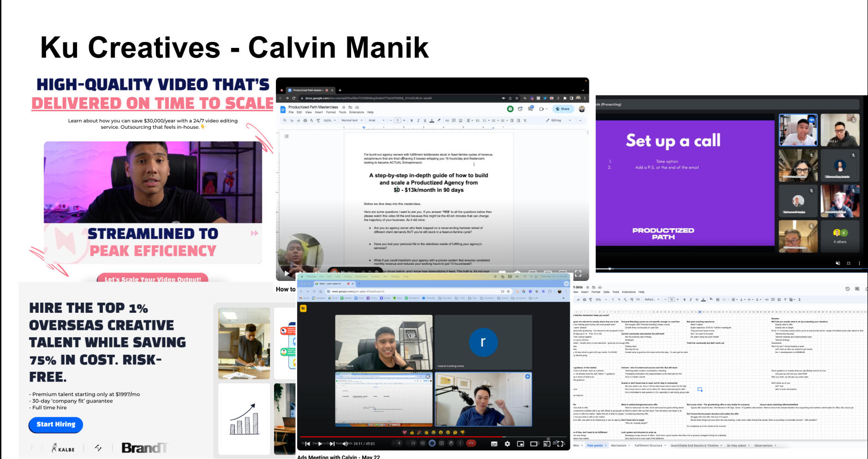Open the Data menu in Google Sheets
This screenshot has width=868, height=459.
point(606,292)
